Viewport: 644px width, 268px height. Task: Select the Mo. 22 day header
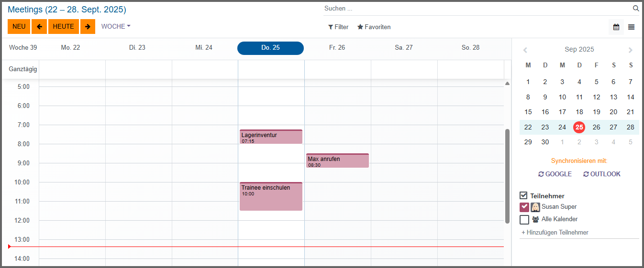point(70,48)
